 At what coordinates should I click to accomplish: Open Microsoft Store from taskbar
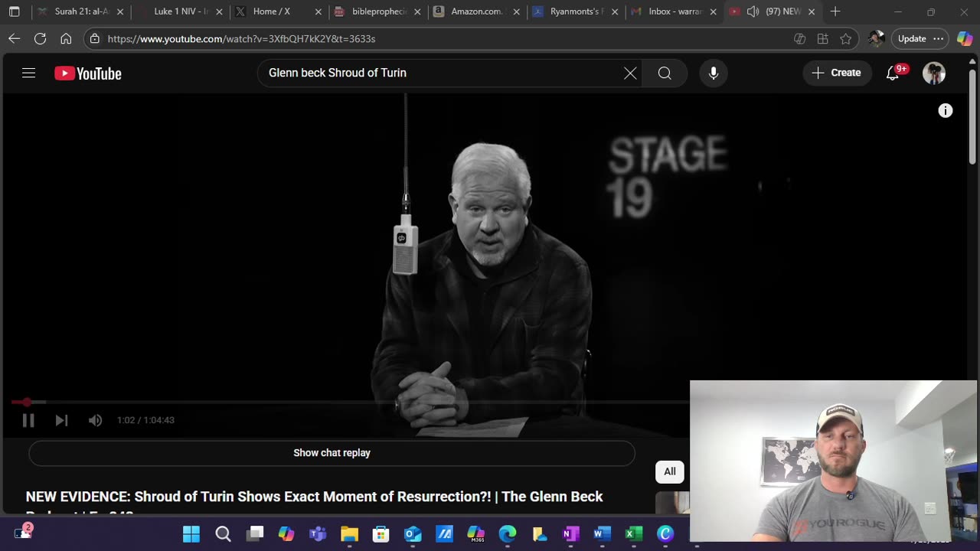click(381, 534)
